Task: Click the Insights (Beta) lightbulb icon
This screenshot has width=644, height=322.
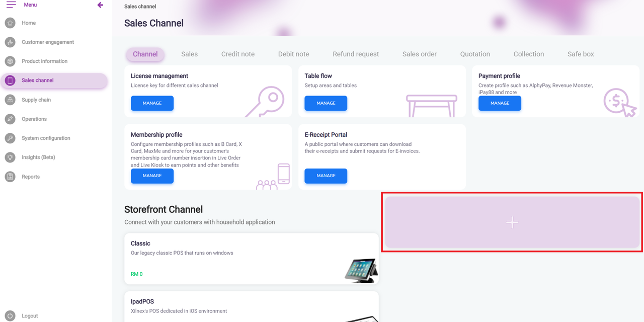Action: pyautogui.click(x=10, y=157)
